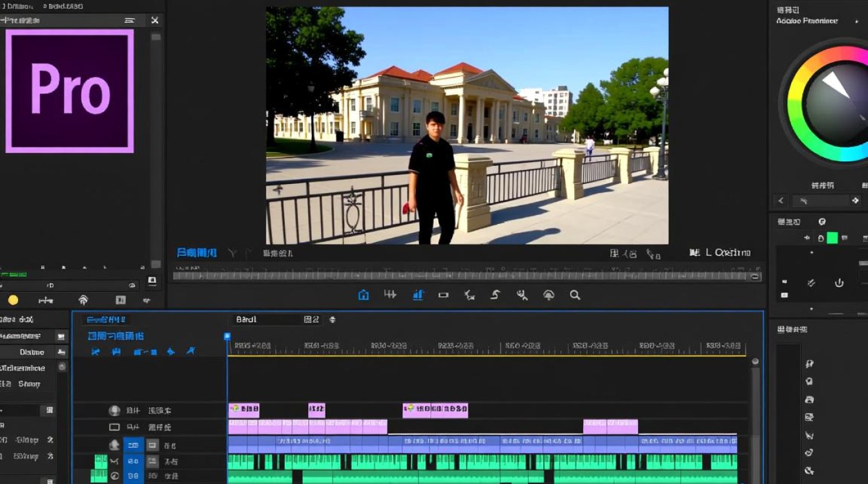Click the stepper arrows beside the Bard1 field
The image size is (868, 484).
coord(333,319)
